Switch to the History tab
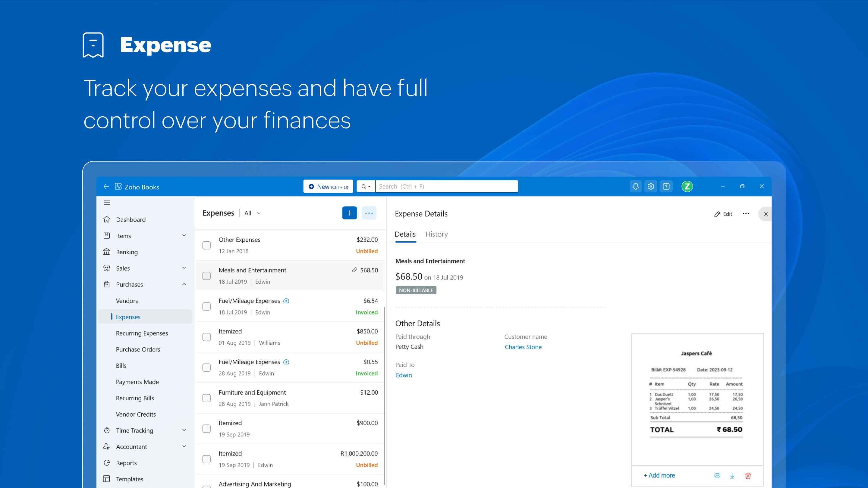 coord(436,234)
